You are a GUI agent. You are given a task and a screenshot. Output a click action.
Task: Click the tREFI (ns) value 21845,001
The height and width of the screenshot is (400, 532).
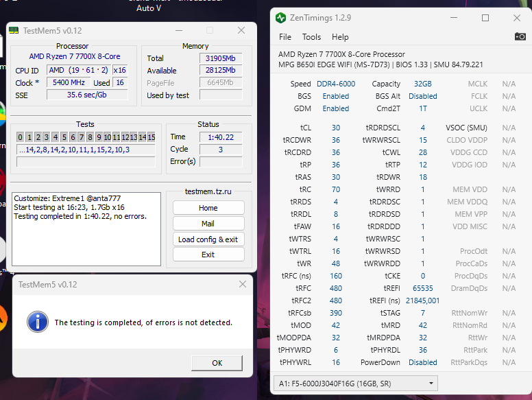pos(423,301)
